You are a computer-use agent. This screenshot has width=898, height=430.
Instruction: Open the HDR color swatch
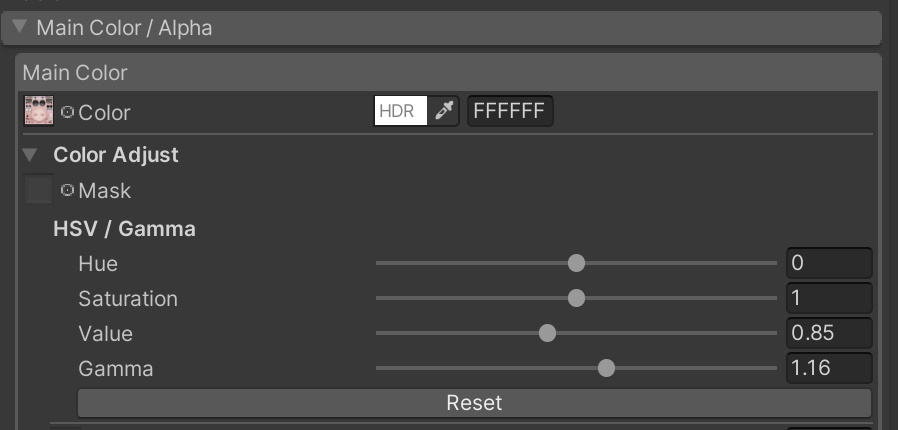401,111
